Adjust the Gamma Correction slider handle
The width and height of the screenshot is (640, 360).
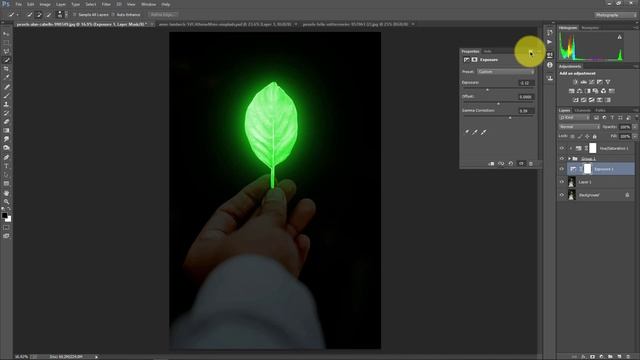pos(510,118)
